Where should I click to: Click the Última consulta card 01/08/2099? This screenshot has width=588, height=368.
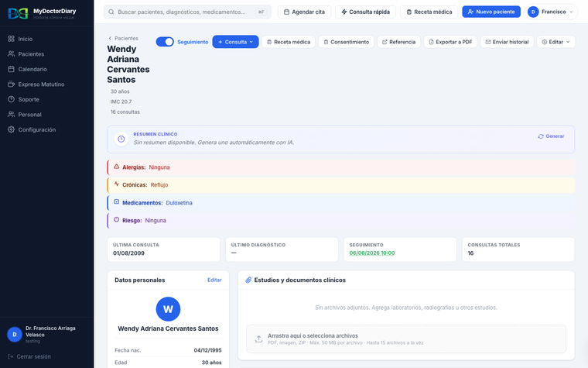tap(163, 249)
